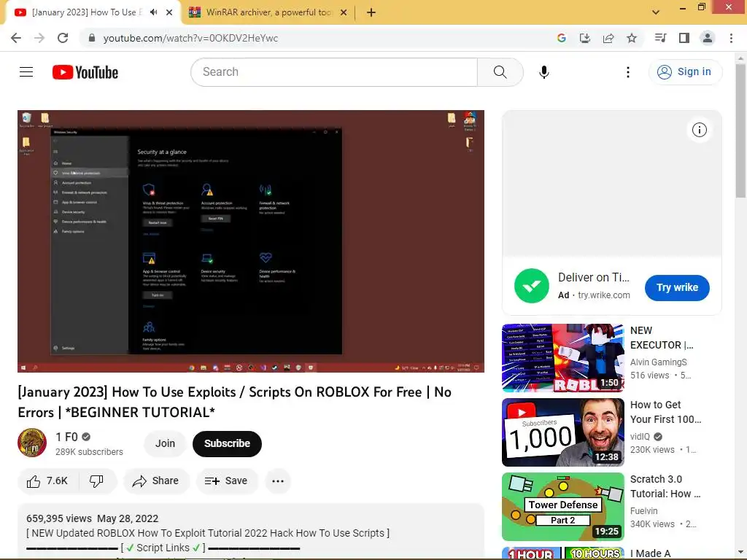The width and height of the screenshot is (747, 560).
Task: Click the vidIQ channel name
Action: coord(640,436)
